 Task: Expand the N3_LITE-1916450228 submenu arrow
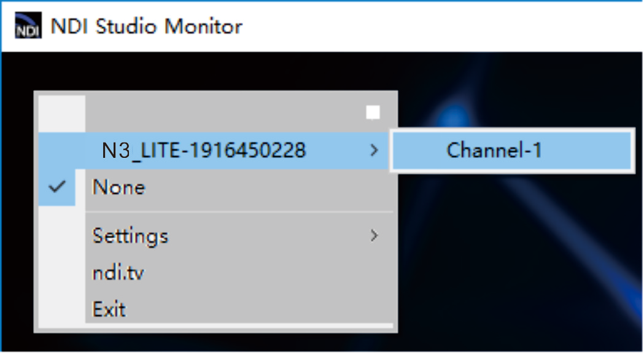point(374,150)
